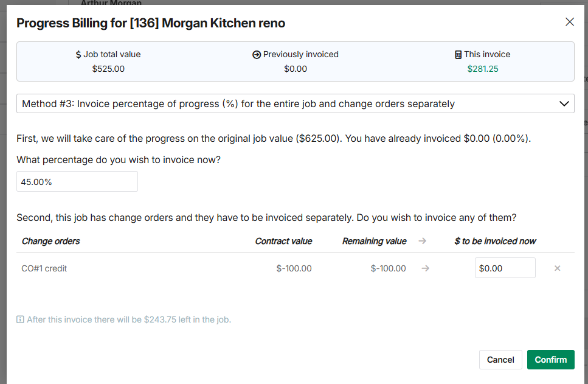Click the Remaining value column header

click(374, 241)
